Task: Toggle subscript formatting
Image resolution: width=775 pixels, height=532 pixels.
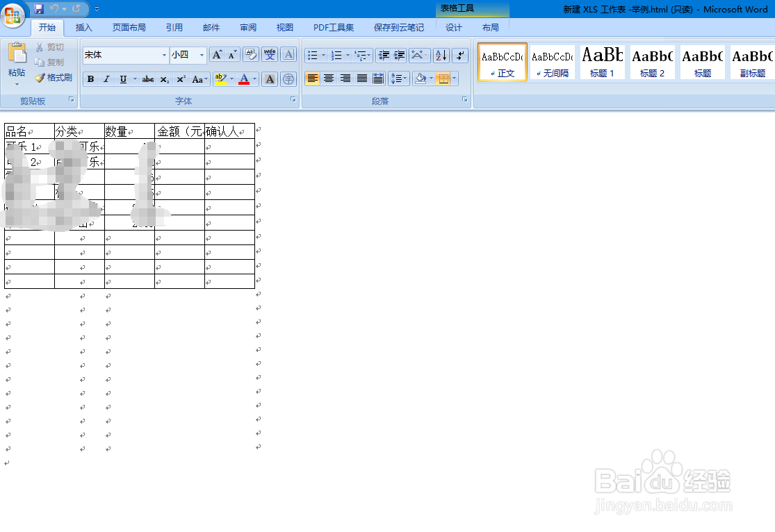Action: click(x=165, y=79)
